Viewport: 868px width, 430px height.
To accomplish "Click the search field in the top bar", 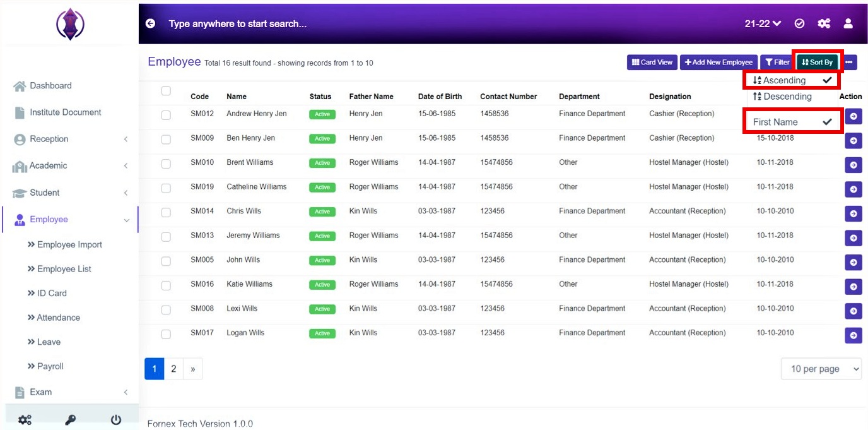I will coord(442,23).
